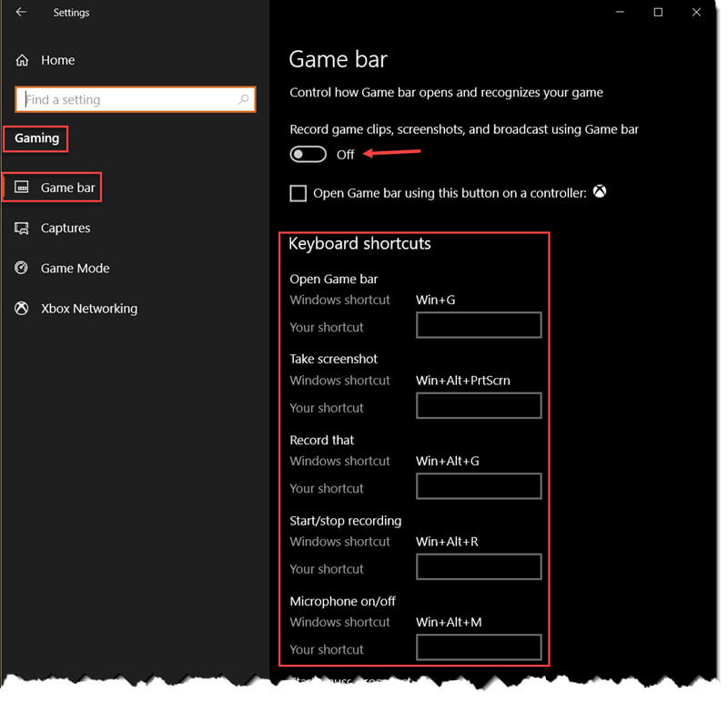This screenshot has width=728, height=703.
Task: Close the Settings window
Action: pyautogui.click(x=696, y=12)
